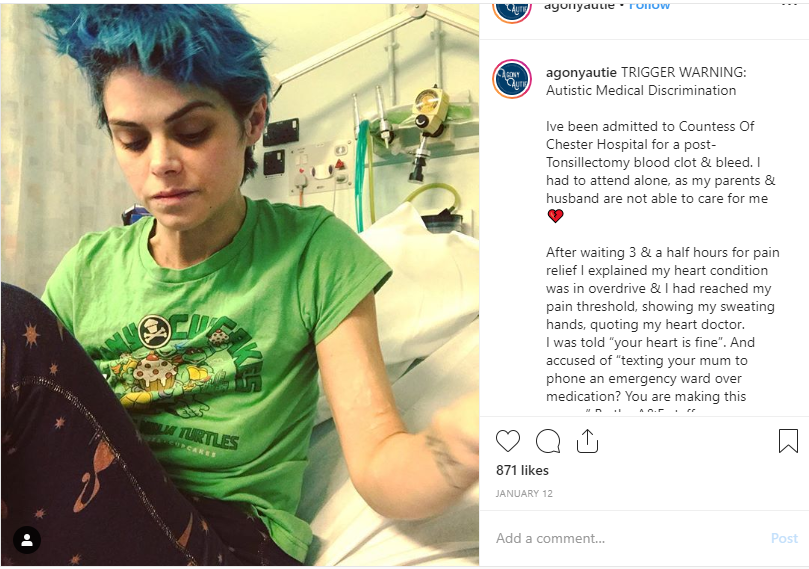Click the broken heart emoji in caption
Image resolution: width=809 pixels, height=569 pixels.
pyautogui.click(x=555, y=216)
